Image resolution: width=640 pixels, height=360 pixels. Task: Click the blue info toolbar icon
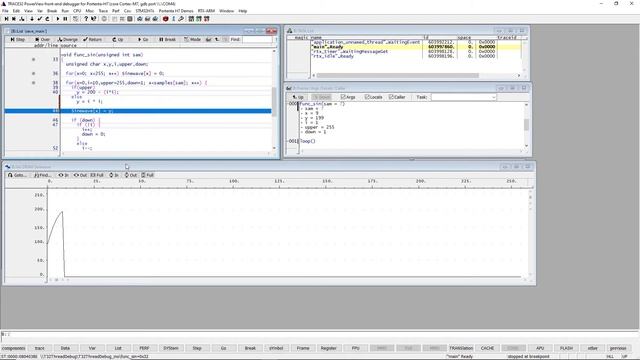pyautogui.click(x=173, y=19)
